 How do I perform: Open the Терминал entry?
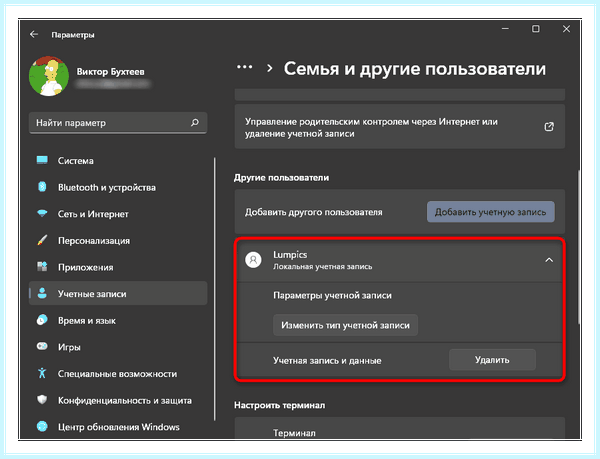click(x=399, y=428)
